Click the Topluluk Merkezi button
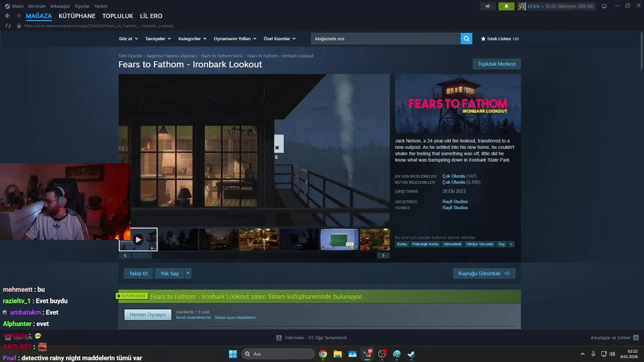This screenshot has width=644, height=362. (497, 64)
